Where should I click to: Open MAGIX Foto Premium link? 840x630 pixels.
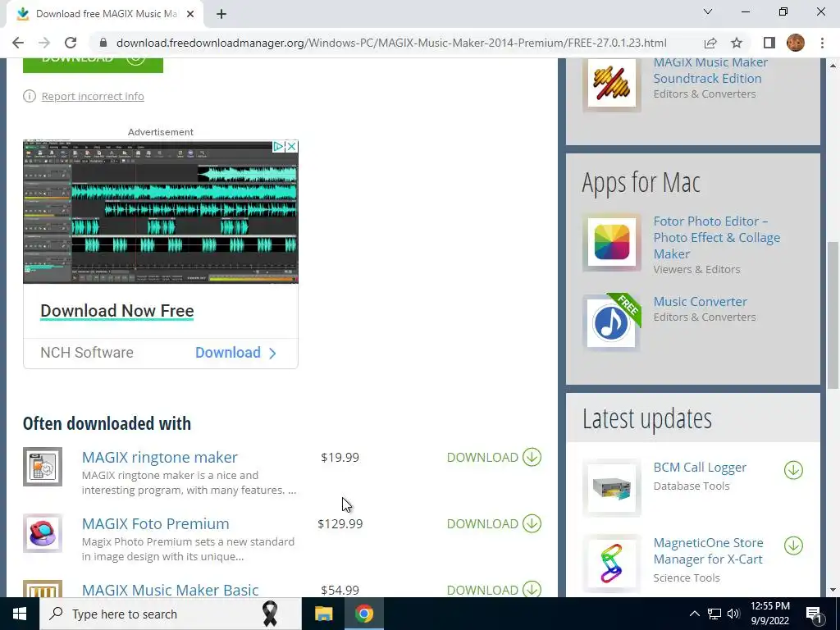point(155,524)
